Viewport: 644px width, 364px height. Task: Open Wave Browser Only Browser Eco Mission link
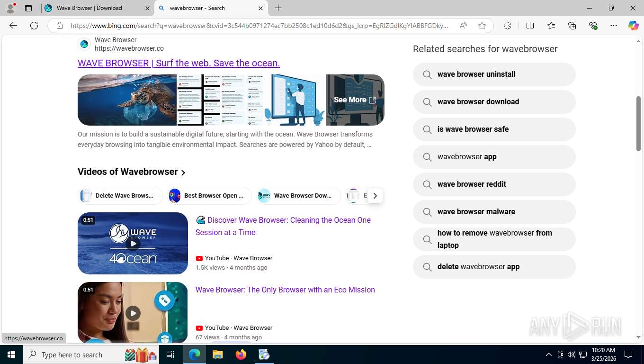285,290
